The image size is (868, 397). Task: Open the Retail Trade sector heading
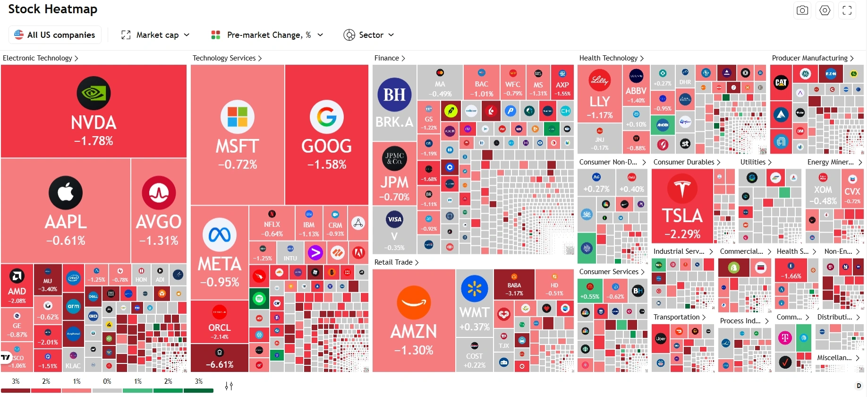pos(396,262)
